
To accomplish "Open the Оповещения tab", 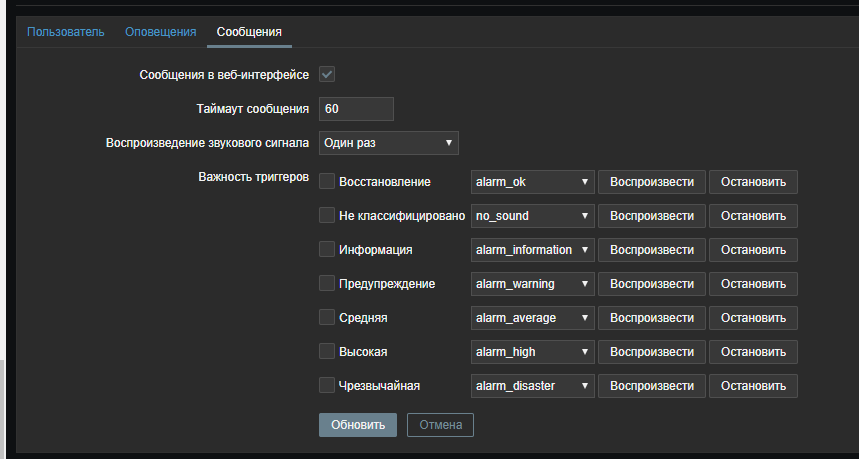I will tap(160, 32).
